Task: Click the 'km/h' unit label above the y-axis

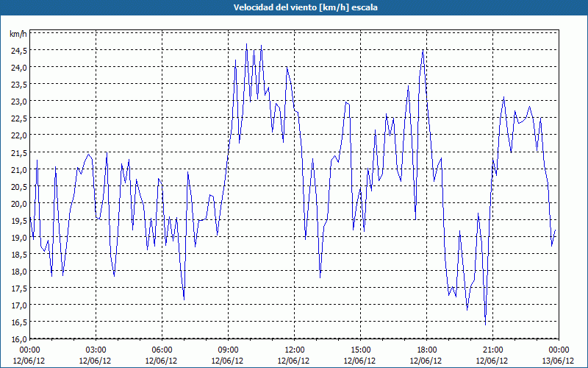Action: coord(18,34)
